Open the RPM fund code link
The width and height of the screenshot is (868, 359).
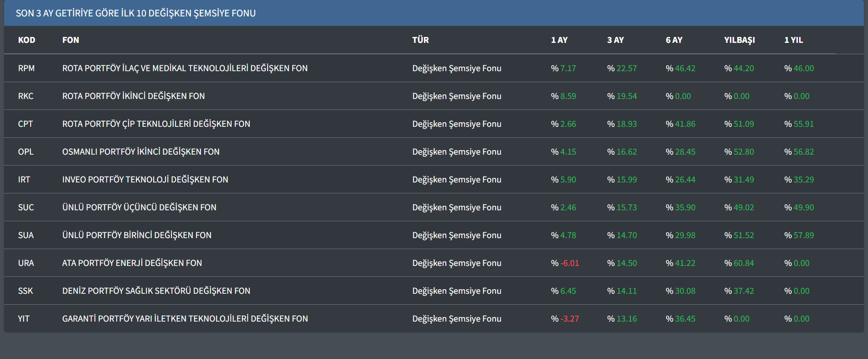26,68
